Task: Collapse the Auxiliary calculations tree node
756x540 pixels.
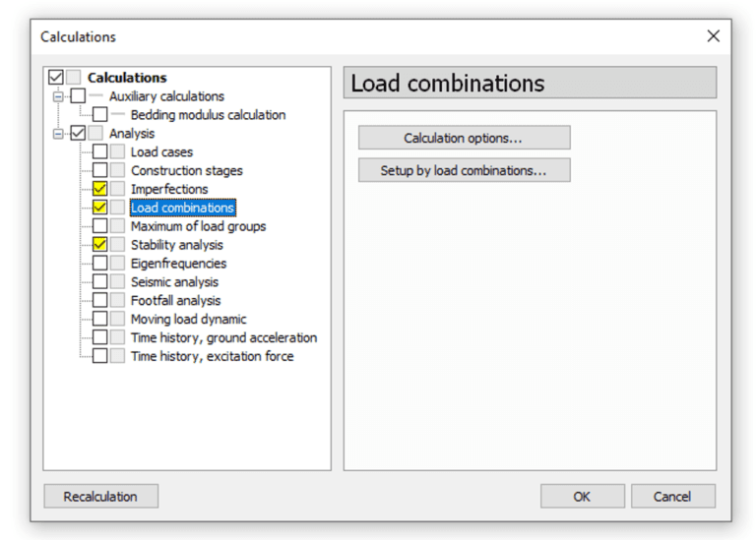Action: [x=58, y=96]
